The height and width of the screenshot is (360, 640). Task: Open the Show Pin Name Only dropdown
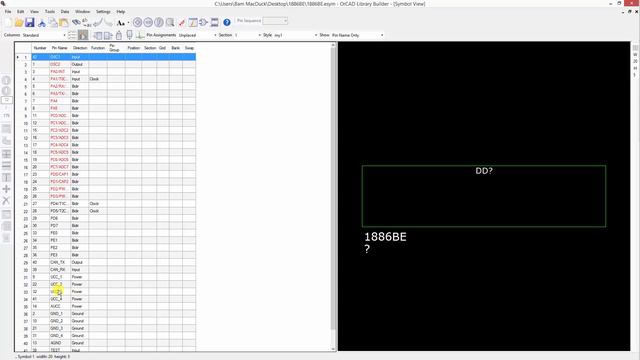[x=357, y=35]
